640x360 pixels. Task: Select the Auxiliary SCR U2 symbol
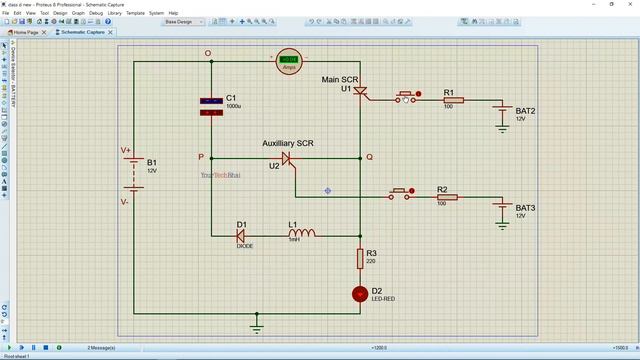[287, 158]
